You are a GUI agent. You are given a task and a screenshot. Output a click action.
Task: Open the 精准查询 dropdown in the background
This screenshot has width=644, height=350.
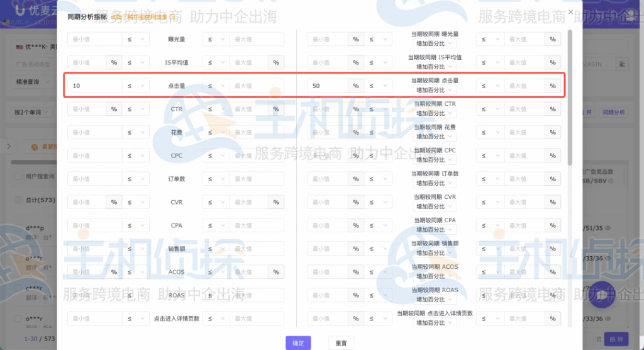point(31,82)
